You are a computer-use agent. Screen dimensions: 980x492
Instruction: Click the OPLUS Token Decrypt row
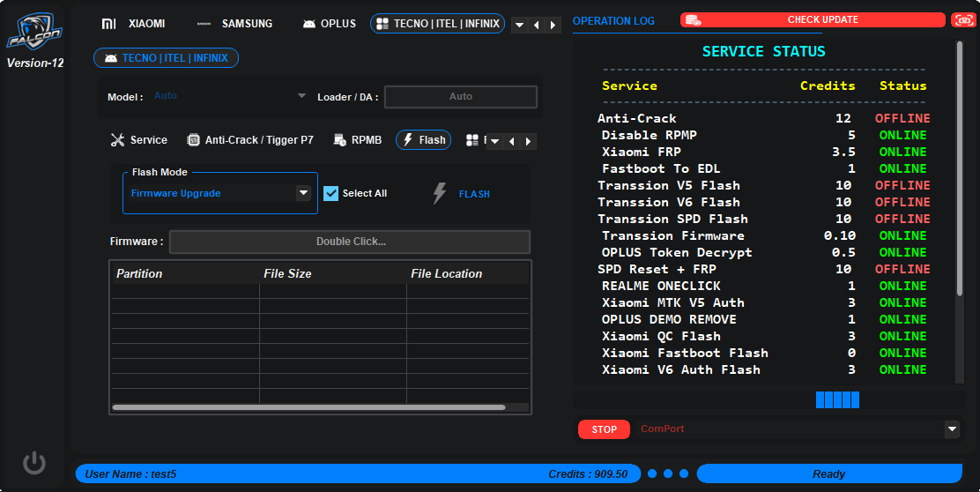(764, 252)
